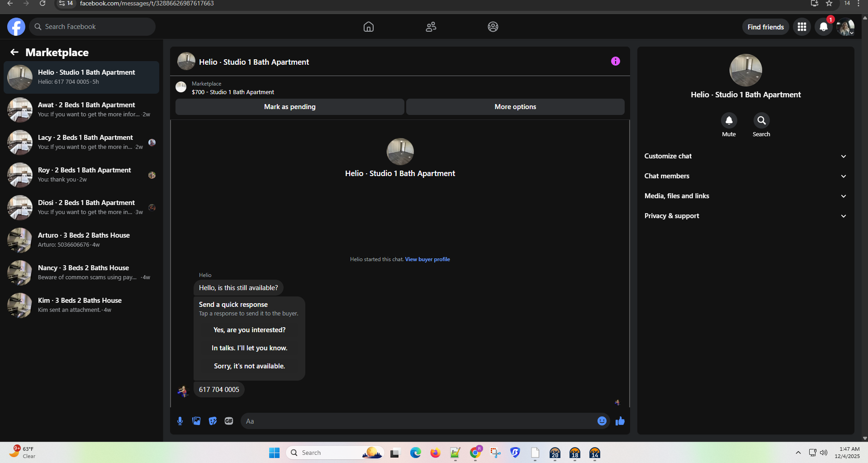Open Firefox from taskbar
The height and width of the screenshot is (463, 868).
(435, 453)
